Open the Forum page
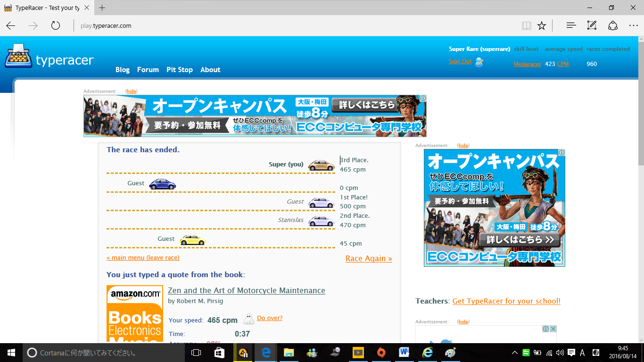Image resolution: width=644 pixels, height=362 pixels. tap(148, 70)
